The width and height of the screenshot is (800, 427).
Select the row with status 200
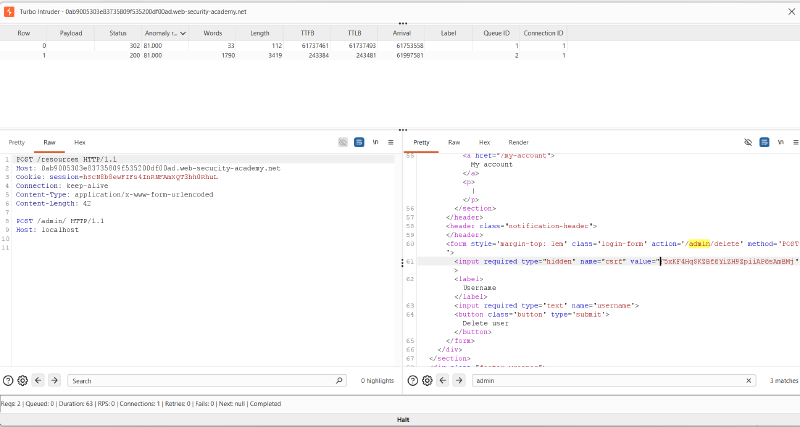click(x=283, y=55)
